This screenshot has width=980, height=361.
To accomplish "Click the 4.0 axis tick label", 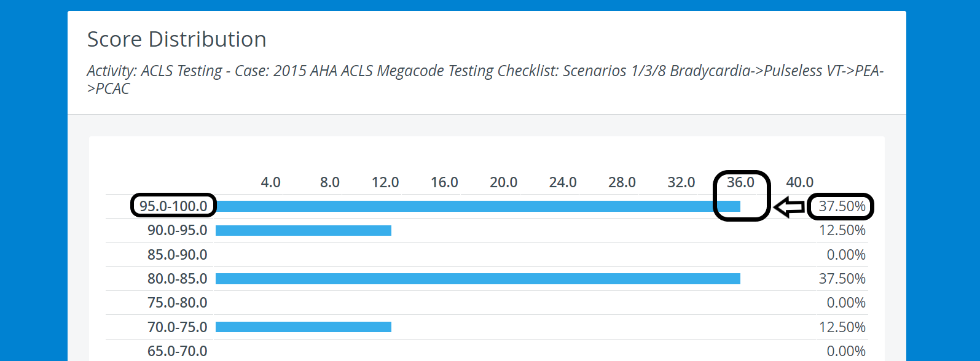I will pyautogui.click(x=270, y=182).
